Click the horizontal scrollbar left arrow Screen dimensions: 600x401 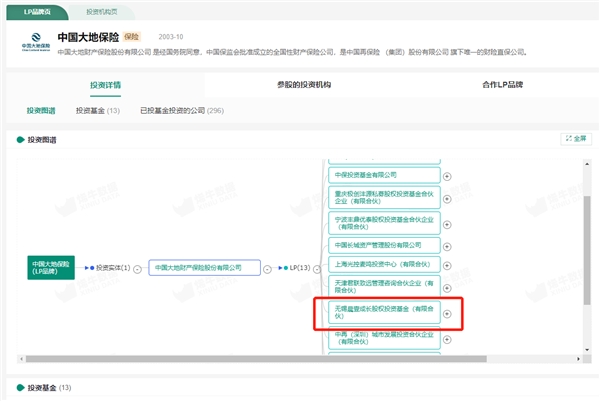tap(21, 359)
